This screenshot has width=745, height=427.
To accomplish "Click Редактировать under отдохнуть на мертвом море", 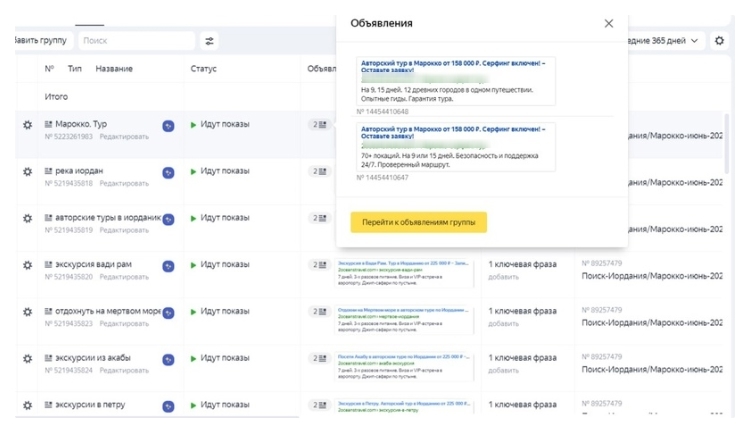I will coord(124,323).
